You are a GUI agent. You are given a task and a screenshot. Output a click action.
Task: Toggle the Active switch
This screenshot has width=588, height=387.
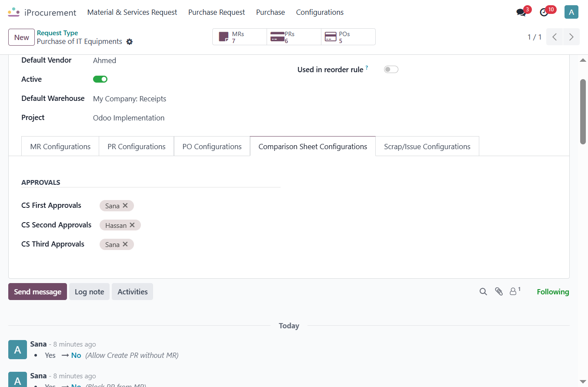point(100,79)
